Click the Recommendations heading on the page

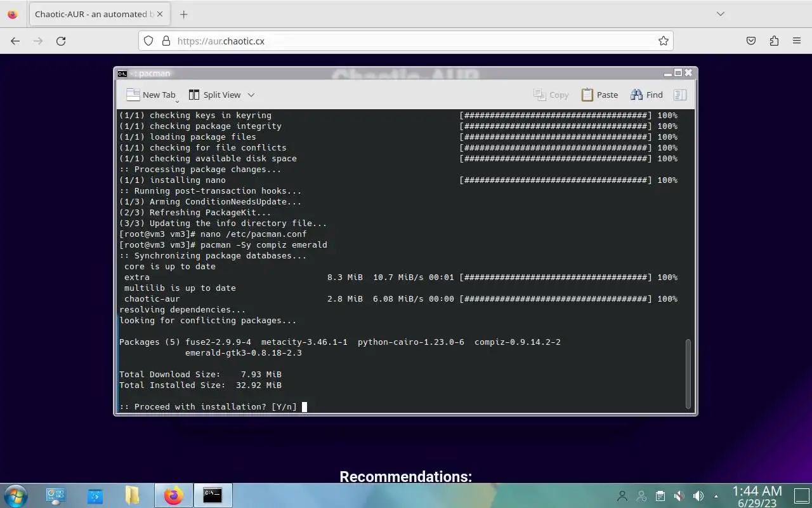coord(406,476)
